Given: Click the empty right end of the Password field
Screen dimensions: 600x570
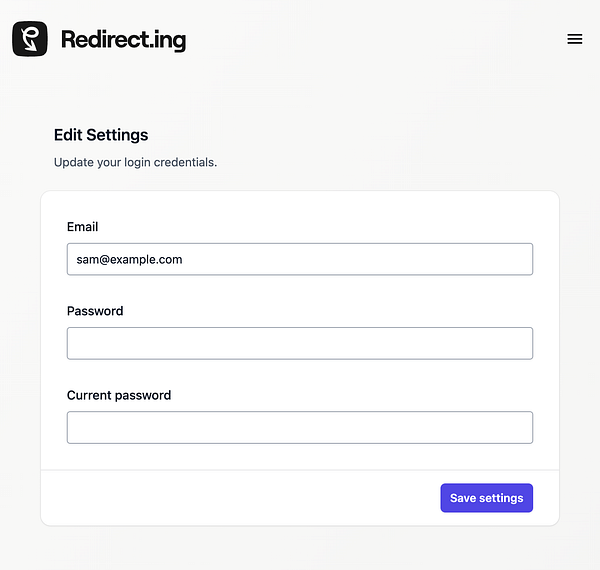Looking at the screenshot, I should coord(500,343).
